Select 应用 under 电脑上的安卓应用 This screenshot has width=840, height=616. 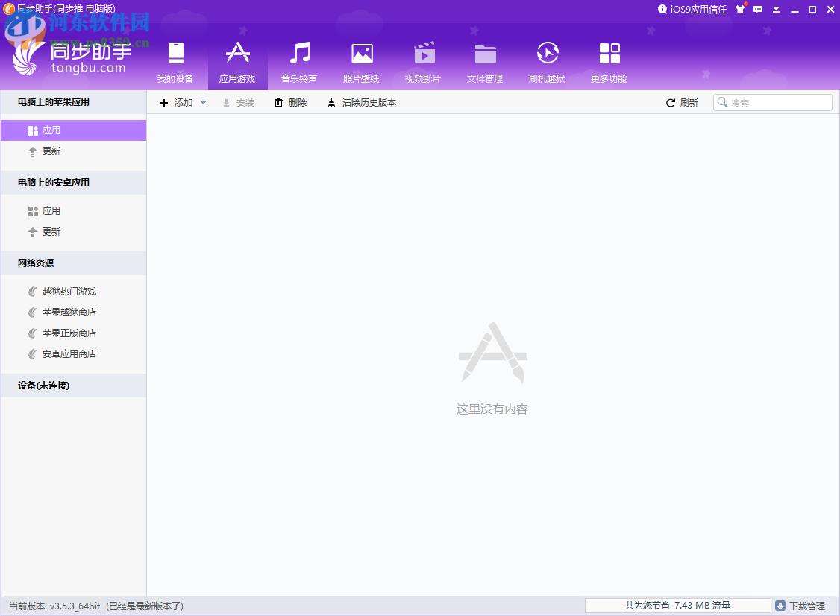point(51,211)
